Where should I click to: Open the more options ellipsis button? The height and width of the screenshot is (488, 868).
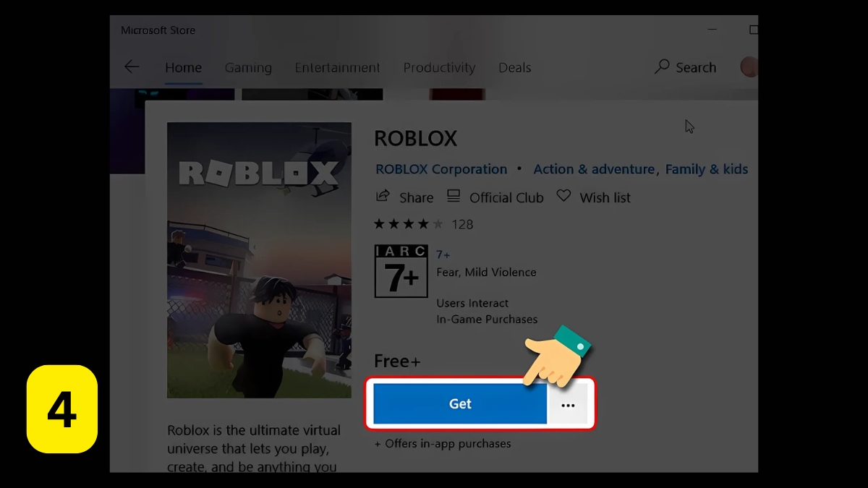coord(569,404)
